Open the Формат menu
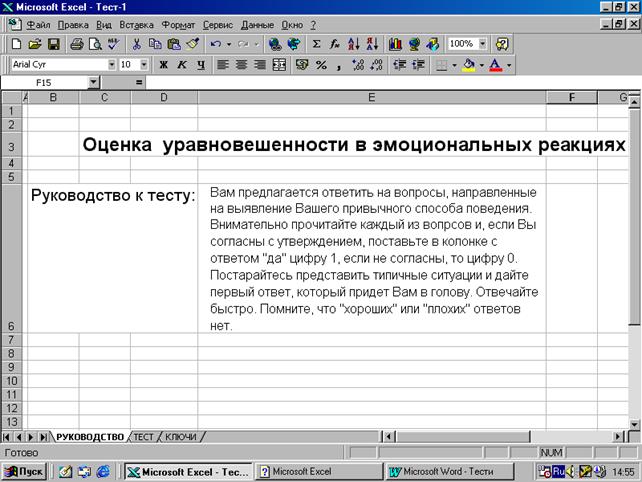Image resolution: width=642 pixels, height=482 pixels. point(178,24)
